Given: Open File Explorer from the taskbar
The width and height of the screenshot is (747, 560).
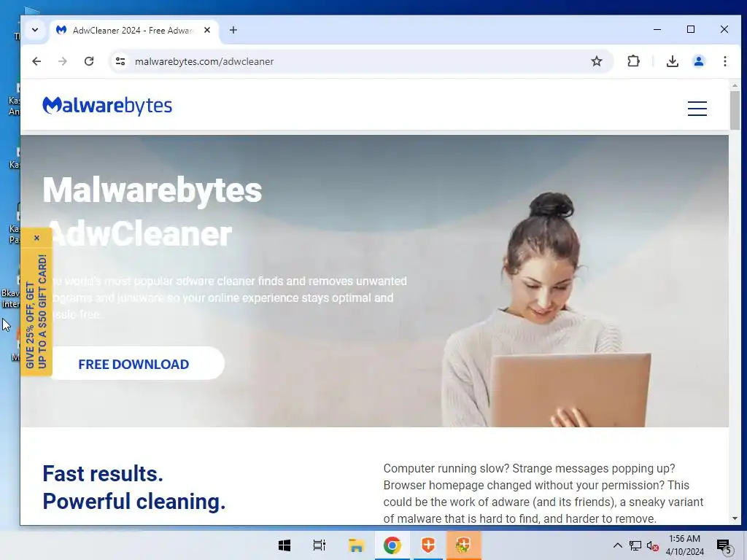Looking at the screenshot, I should 356,545.
